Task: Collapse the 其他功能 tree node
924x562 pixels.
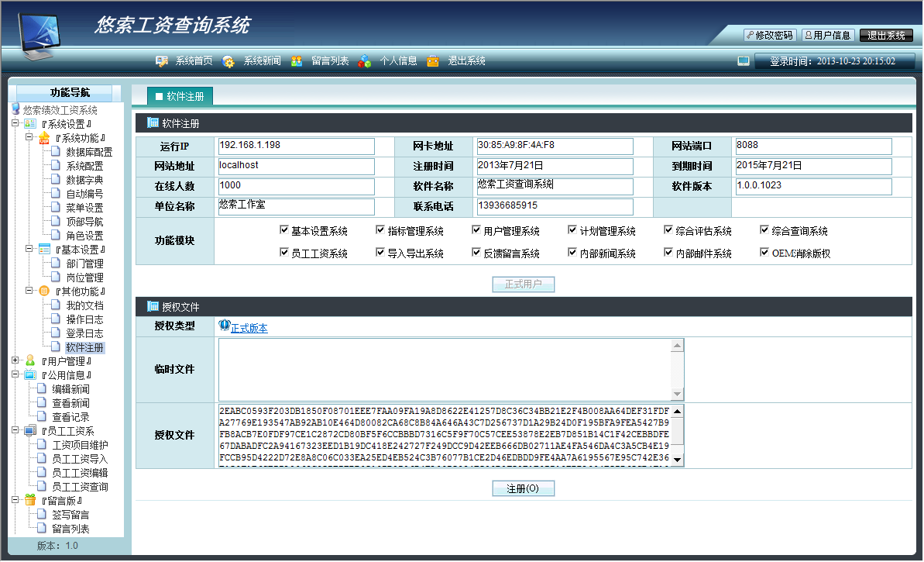Action: pos(29,290)
